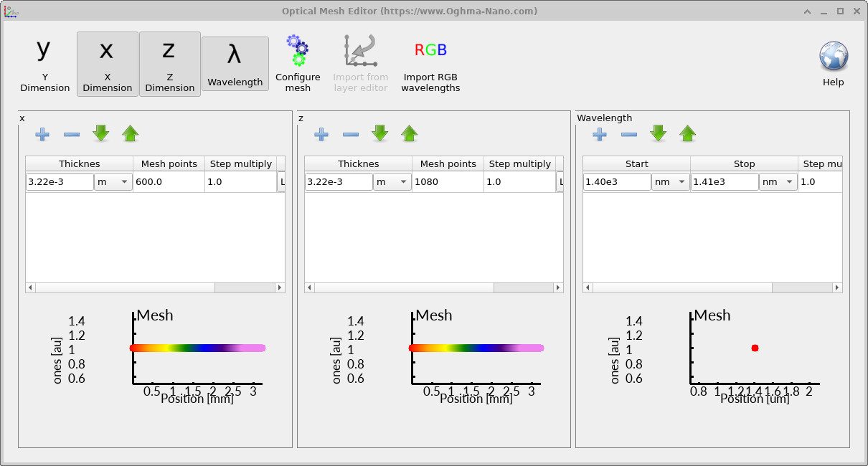
Task: Move the wavelength segment up
Action: click(687, 133)
